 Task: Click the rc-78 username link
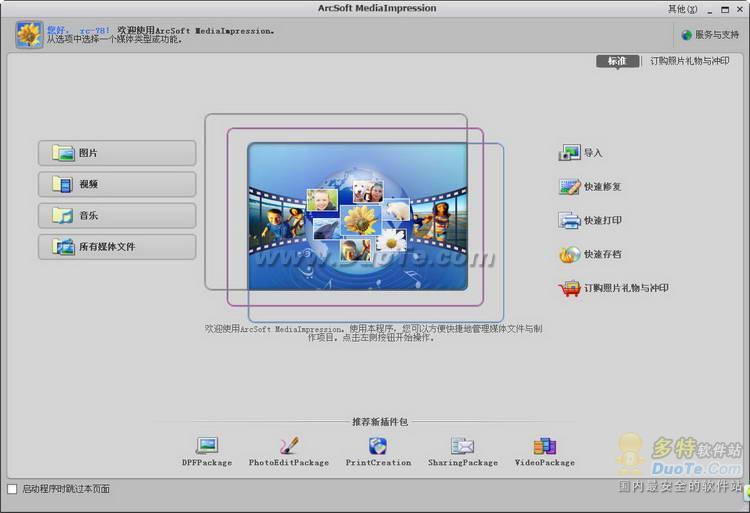[x=95, y=31]
